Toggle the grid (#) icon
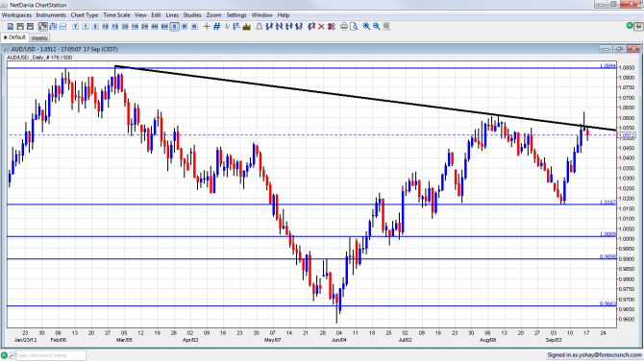The image size is (644, 361). click(217, 26)
